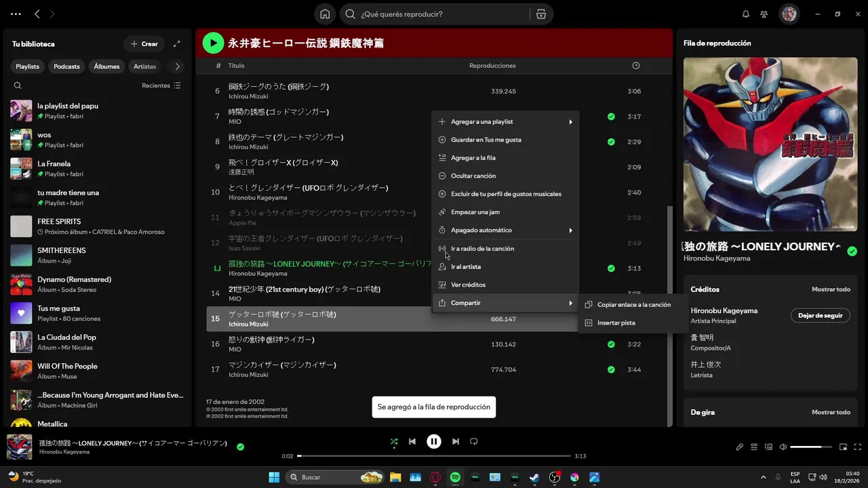
Task: Click the Dejar de seguir button
Action: tap(820, 315)
